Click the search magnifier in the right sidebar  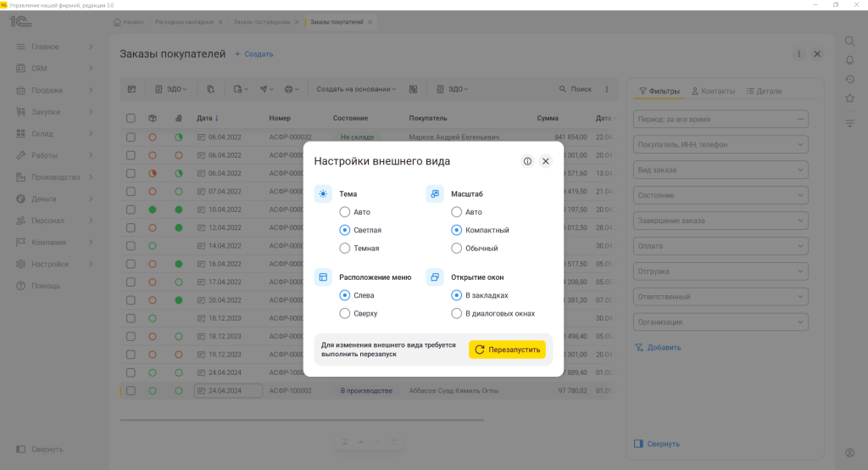click(x=849, y=41)
